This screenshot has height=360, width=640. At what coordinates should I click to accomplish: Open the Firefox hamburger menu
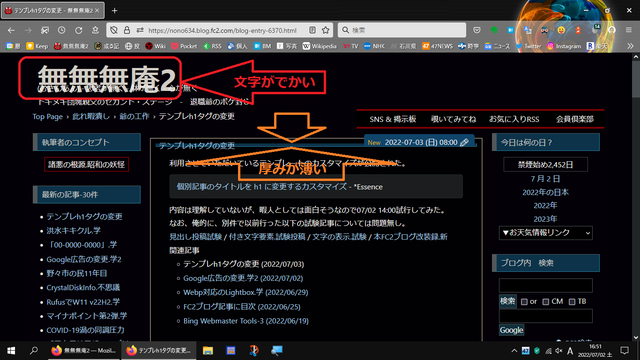click(x=629, y=30)
